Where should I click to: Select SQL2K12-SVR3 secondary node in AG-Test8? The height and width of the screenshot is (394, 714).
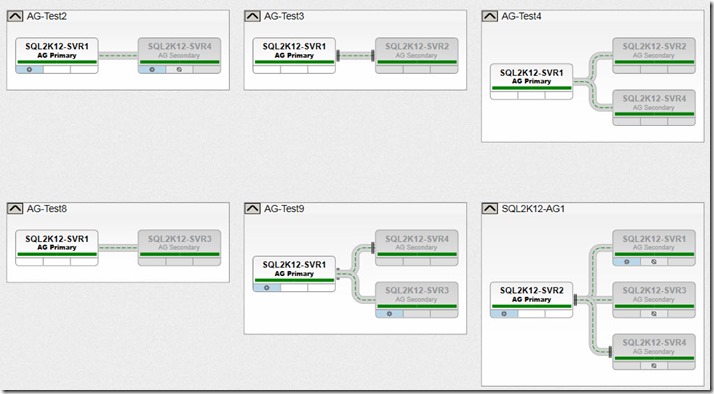[179, 247]
